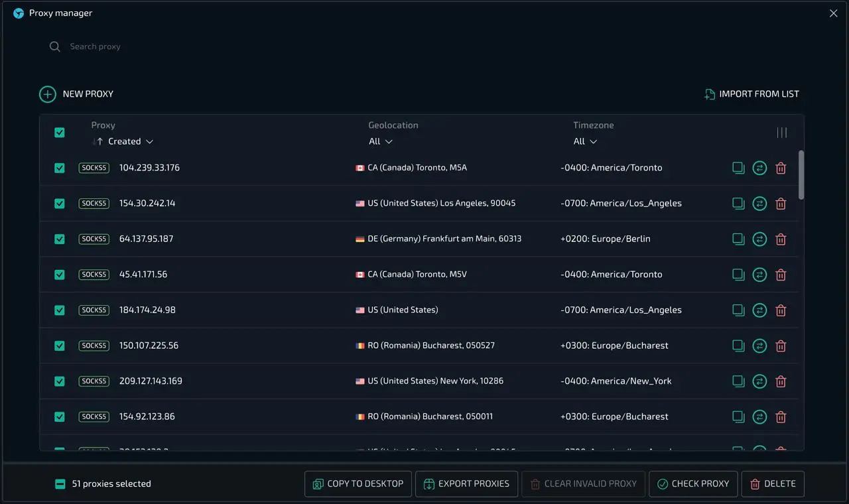Click the proxy list vertical scrollbar
Viewport: 849px width, 504px height.
point(801,175)
